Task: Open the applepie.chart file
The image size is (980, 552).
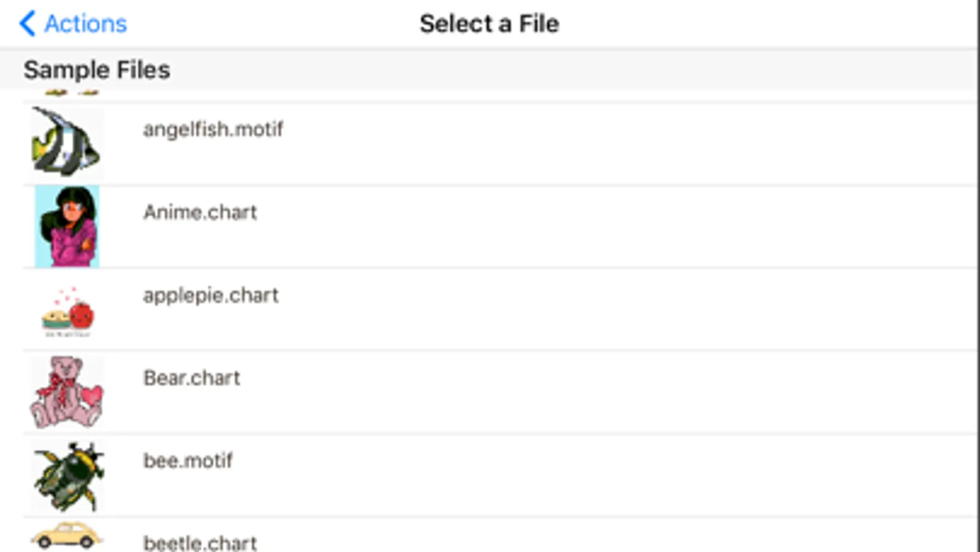Action: (x=211, y=296)
